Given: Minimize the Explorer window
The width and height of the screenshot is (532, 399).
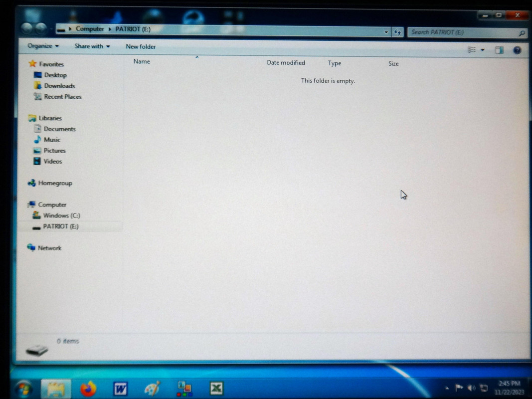Looking at the screenshot, I should pyautogui.click(x=485, y=15).
